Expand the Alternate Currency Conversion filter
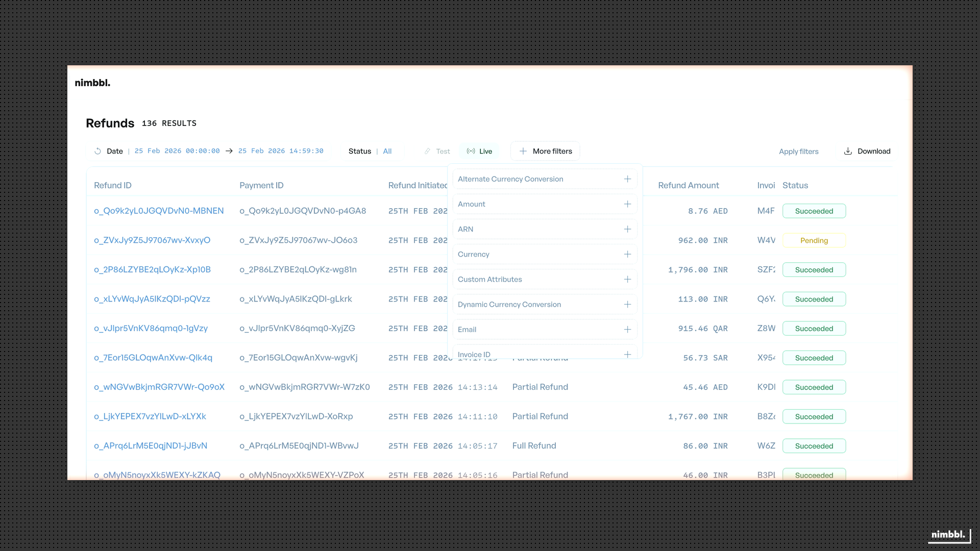This screenshot has height=551, width=980. (x=627, y=179)
